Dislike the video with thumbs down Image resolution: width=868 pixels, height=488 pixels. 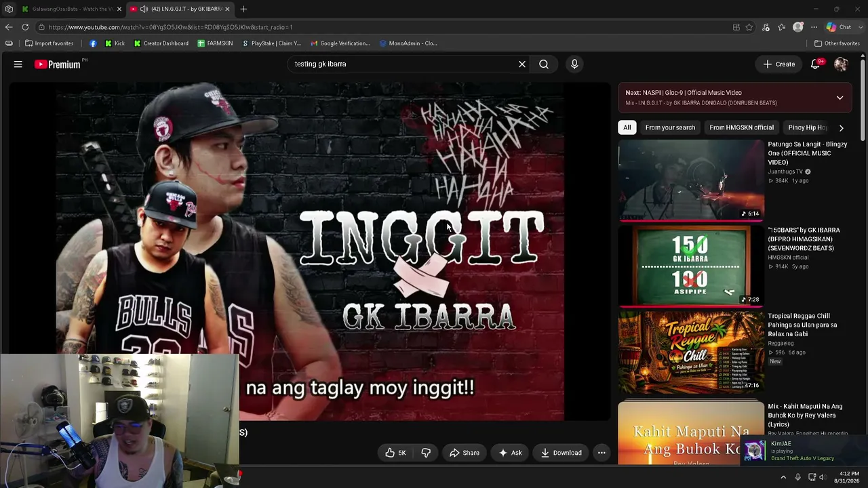tap(426, 453)
